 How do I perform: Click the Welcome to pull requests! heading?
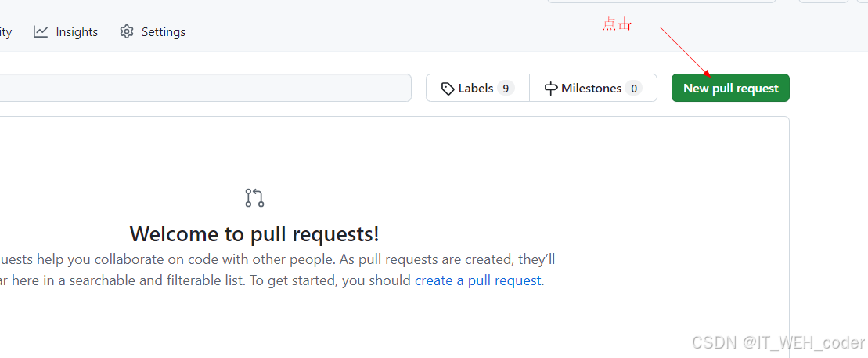254,234
